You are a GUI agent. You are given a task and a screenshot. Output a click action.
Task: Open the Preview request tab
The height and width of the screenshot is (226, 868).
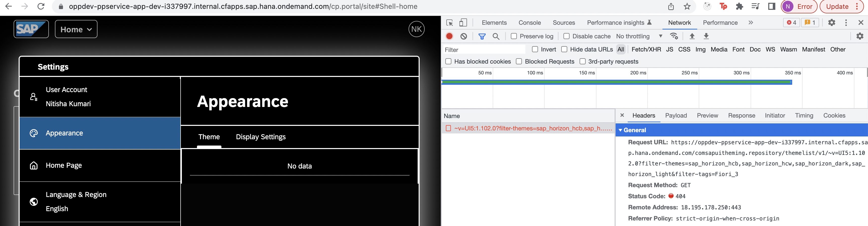coord(707,115)
